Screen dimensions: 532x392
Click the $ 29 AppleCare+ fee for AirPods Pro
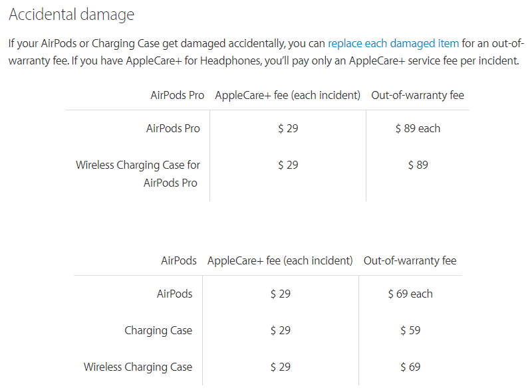click(288, 128)
